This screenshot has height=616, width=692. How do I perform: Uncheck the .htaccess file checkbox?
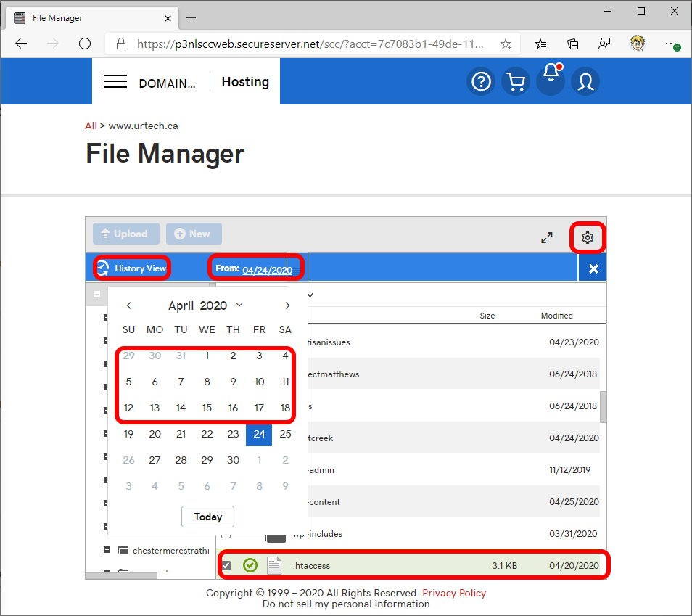point(226,564)
